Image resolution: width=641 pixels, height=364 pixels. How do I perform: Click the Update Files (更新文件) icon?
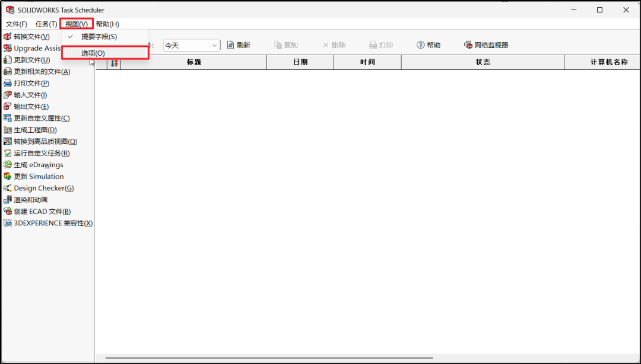point(7,60)
